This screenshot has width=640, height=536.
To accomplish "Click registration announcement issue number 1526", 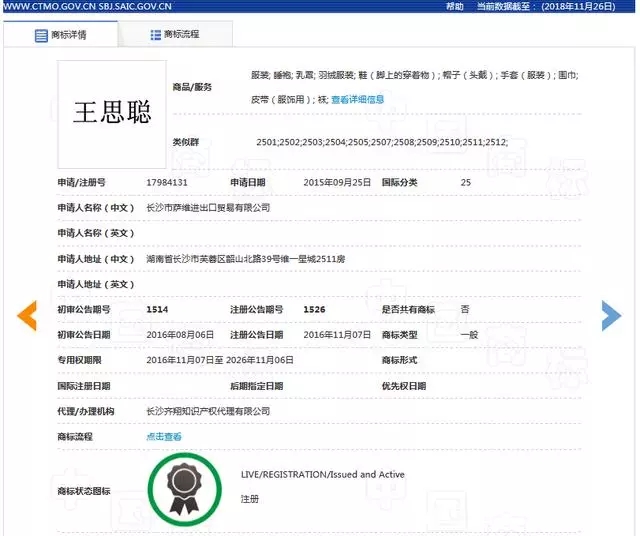I will (x=314, y=309).
